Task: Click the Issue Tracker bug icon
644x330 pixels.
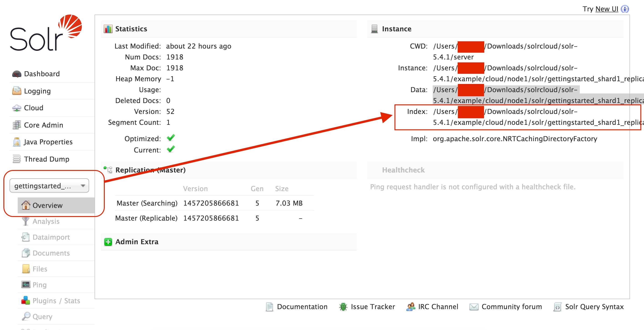Action: pyautogui.click(x=343, y=307)
